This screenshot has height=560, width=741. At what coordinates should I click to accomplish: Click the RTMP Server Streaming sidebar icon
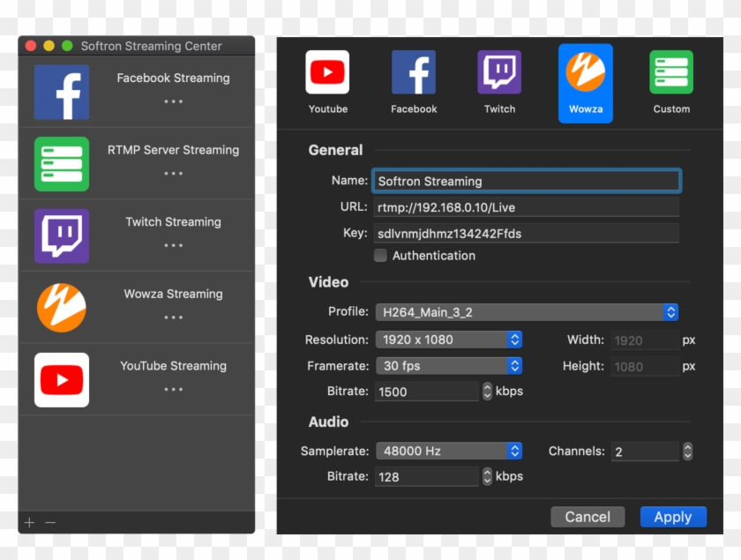[x=59, y=164]
